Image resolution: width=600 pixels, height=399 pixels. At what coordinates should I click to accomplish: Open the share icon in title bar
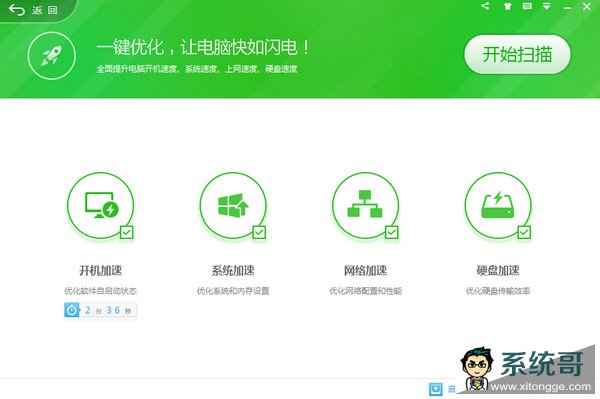click(x=485, y=6)
